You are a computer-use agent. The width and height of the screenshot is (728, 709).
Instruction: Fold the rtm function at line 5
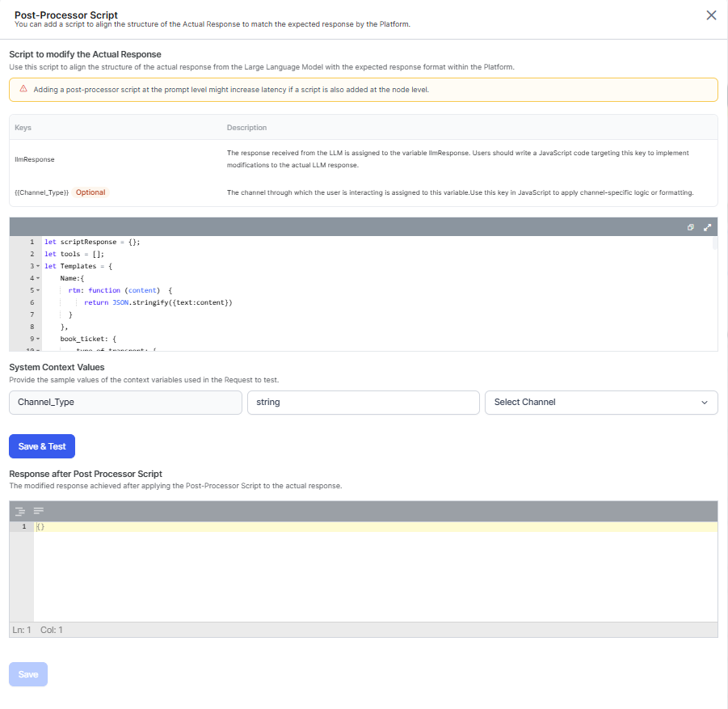pyautogui.click(x=38, y=290)
